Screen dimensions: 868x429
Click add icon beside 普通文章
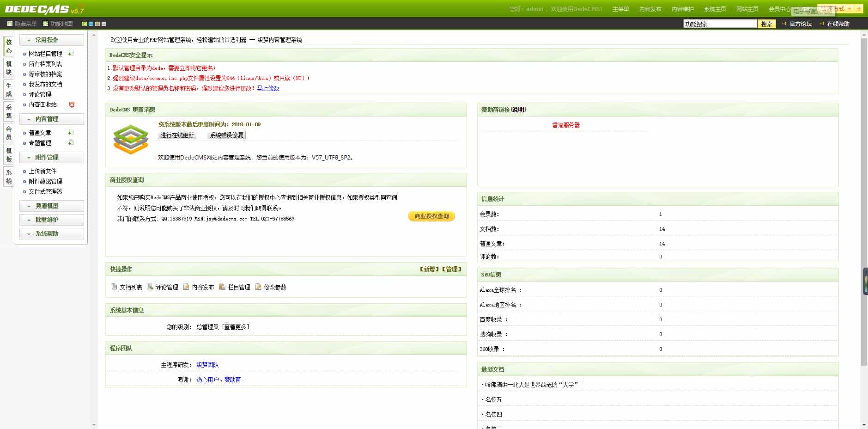(x=71, y=132)
